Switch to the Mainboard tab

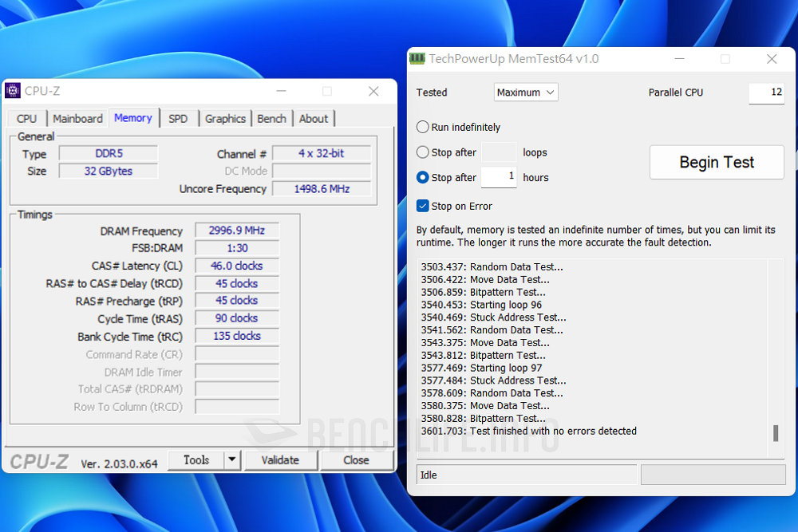(x=77, y=119)
